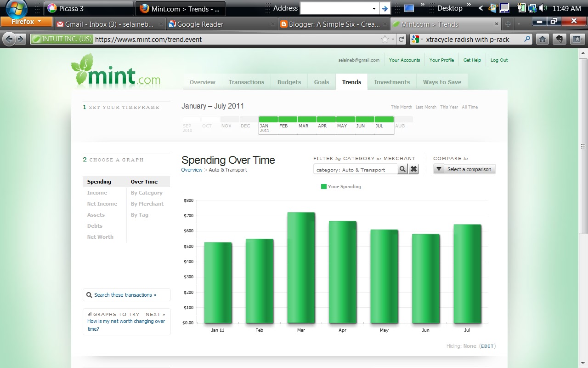This screenshot has height=368, width=588.
Task: Switch to the Blogger tab
Action: click(x=334, y=24)
